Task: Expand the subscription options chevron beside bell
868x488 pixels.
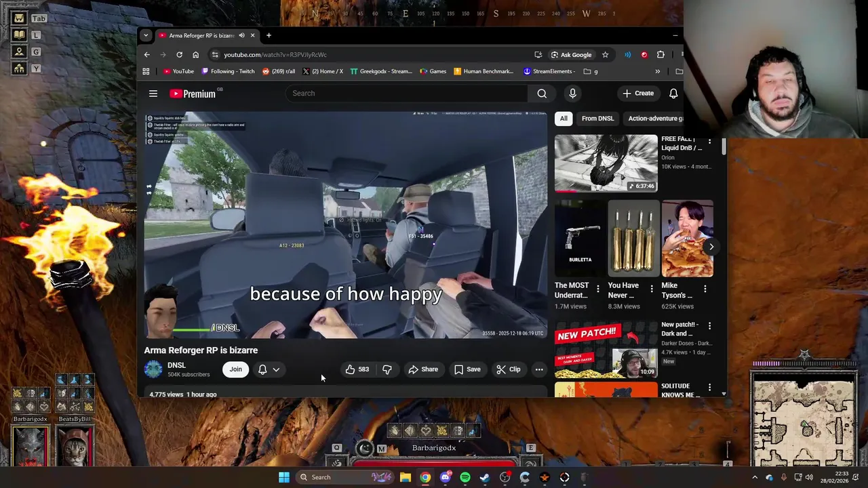Action: click(x=276, y=369)
